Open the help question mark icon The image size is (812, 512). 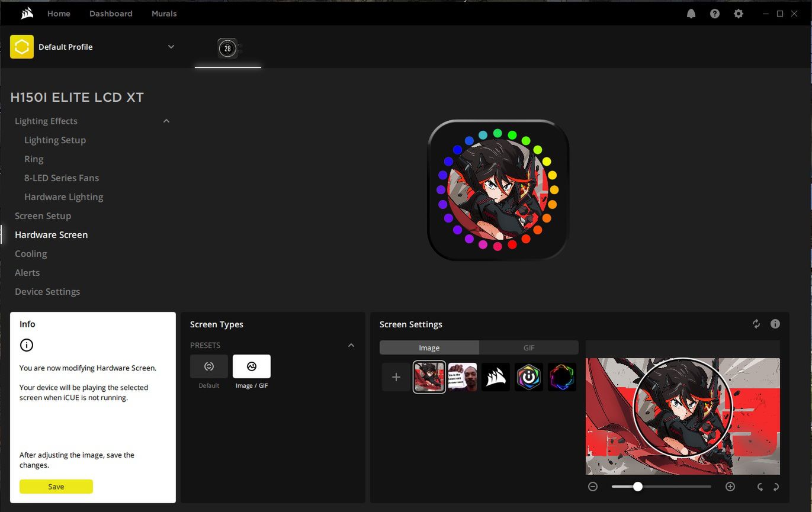click(x=715, y=14)
